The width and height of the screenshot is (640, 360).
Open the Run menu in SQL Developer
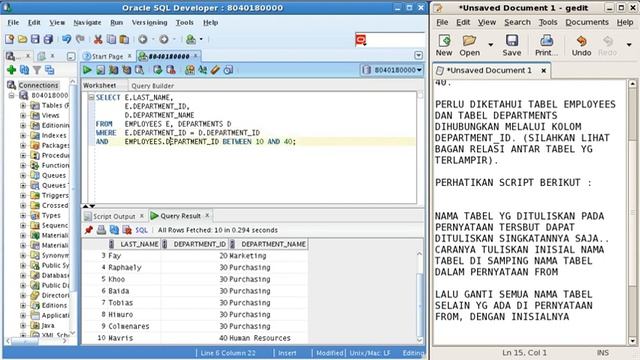116,22
